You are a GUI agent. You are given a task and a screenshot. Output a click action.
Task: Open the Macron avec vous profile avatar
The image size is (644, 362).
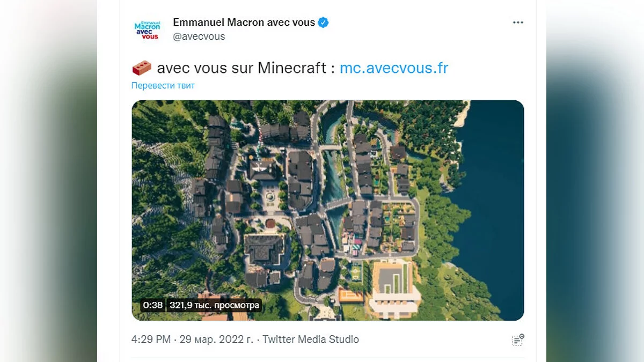tap(147, 29)
